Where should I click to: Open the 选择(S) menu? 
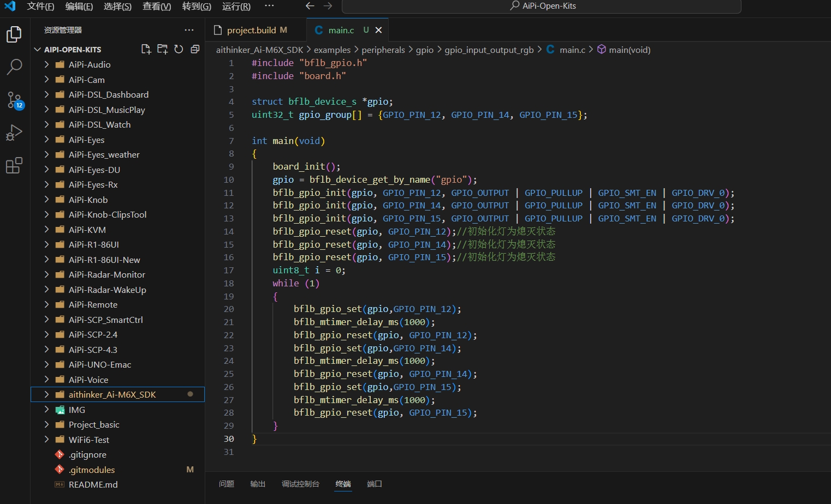117,6
